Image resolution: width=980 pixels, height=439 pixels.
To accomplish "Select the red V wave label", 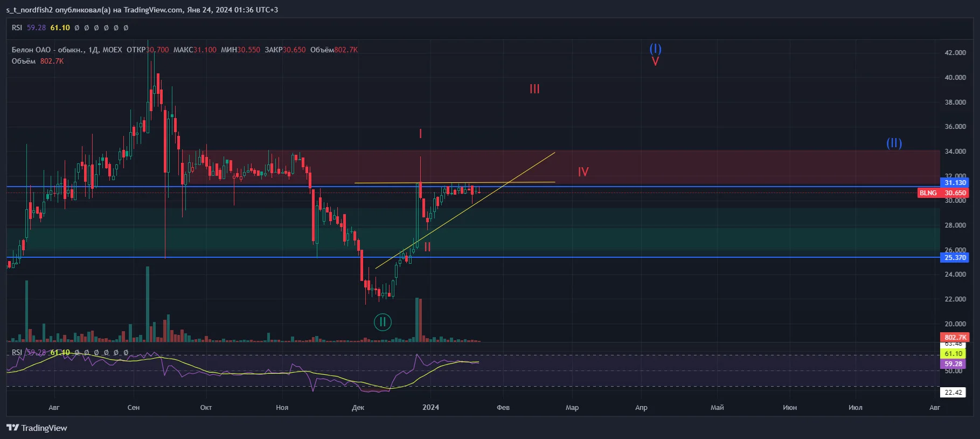I will [655, 61].
